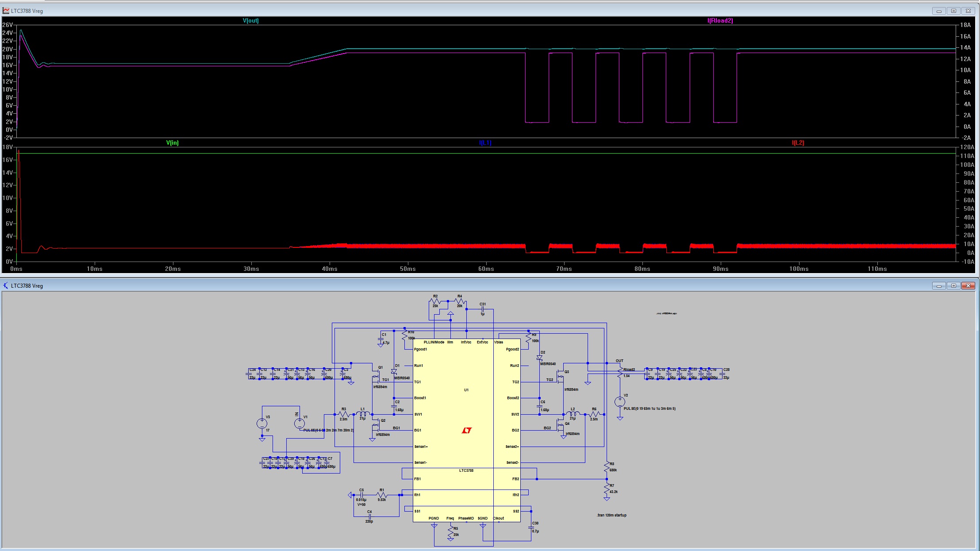Select capacitor C5 0.015µ
Screen dimensions: 980x551
(361, 495)
